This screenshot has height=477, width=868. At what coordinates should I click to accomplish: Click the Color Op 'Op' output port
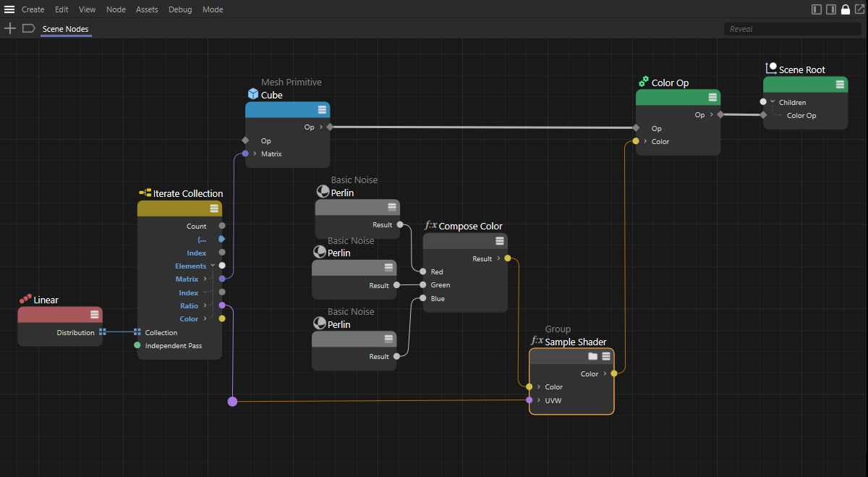tap(720, 114)
